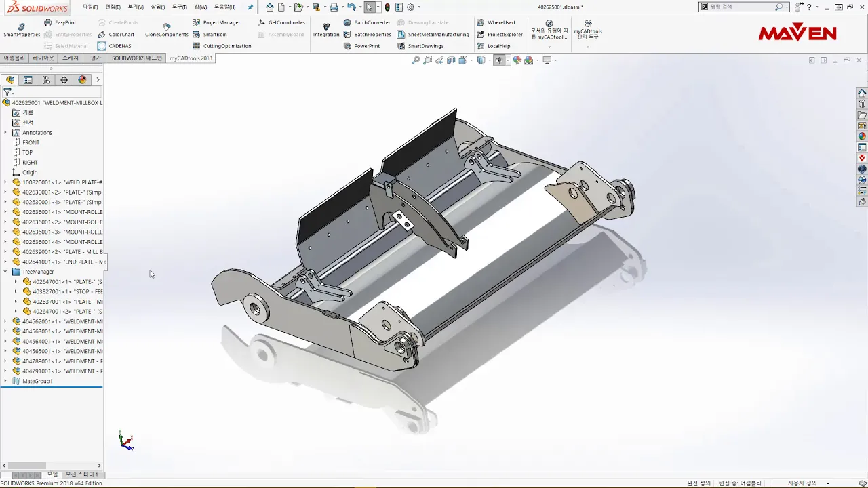868x488 pixels.
Task: Open the DimXpertManager tab
Action: 64,80
